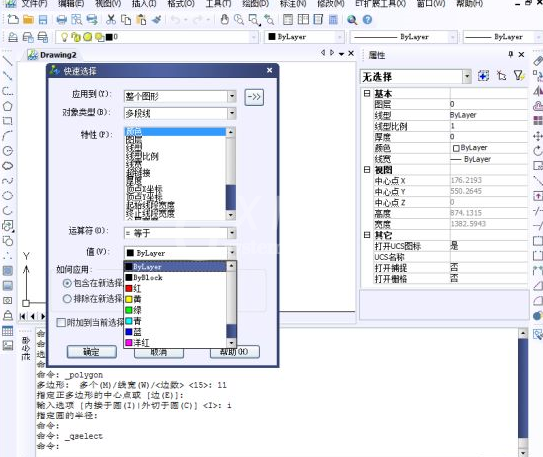This screenshot has width=543, height=457.
Task: Select the Spline tool in the left toolbar
Action: [x=8, y=181]
